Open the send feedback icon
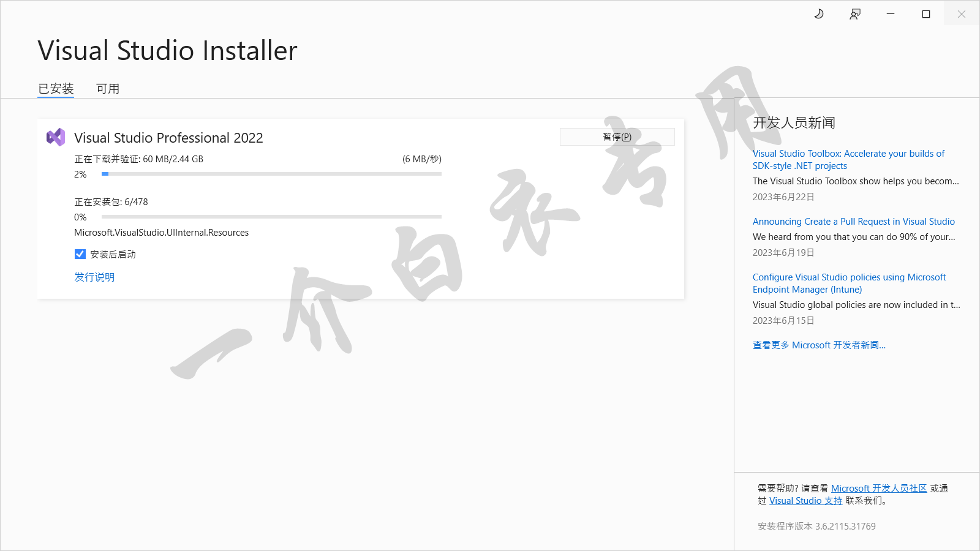Viewport: 980px width, 551px height. tap(855, 14)
